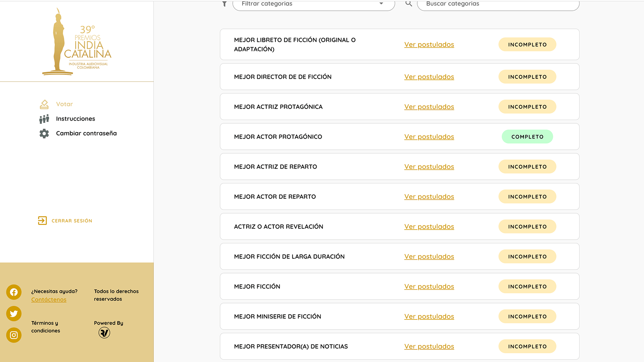Click the Powered By logo icon
Viewport: 644px width, 362px height.
(x=104, y=333)
